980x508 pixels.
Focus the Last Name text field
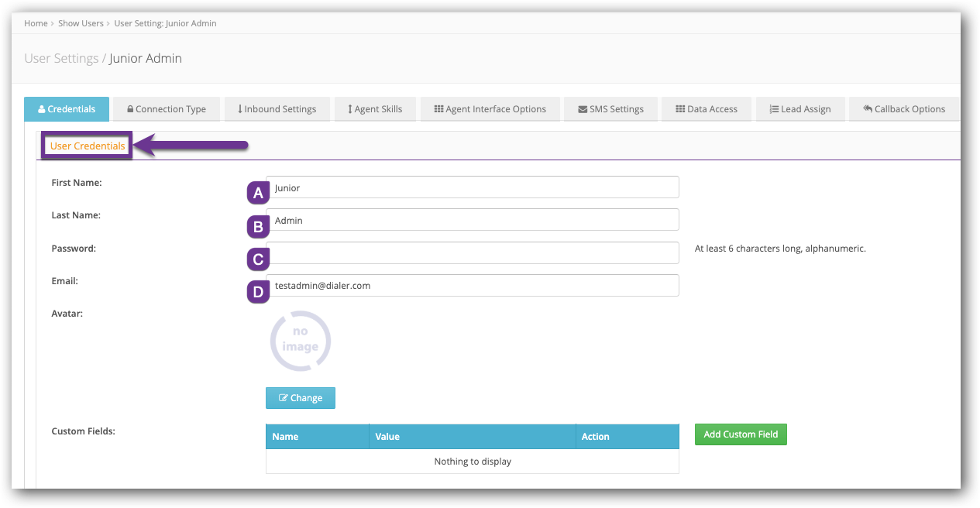[473, 220]
